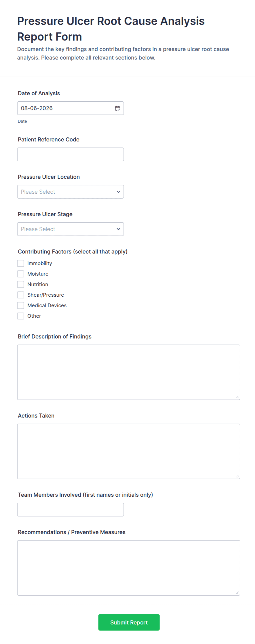The image size is (255, 644).
Task: Open the calendar date picker icon
Action: click(117, 108)
